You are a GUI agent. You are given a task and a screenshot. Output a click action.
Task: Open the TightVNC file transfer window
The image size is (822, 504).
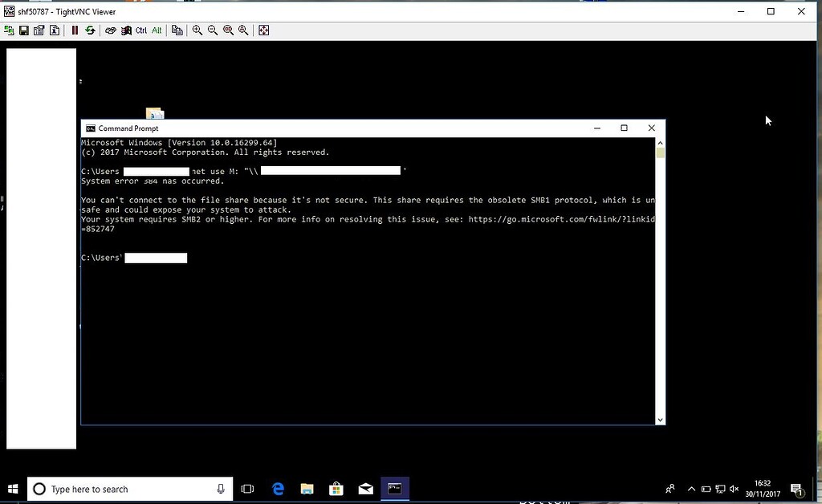click(x=178, y=30)
